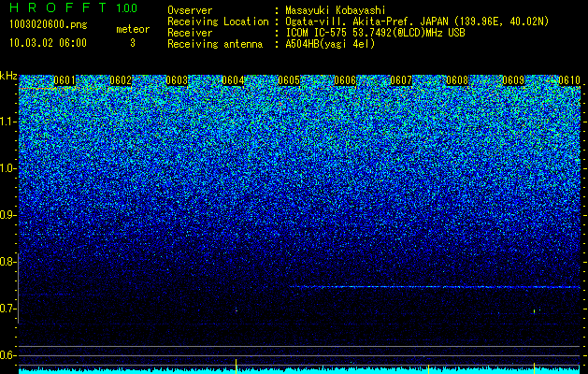Image resolution: width=588 pixels, height=374 pixels.
Task: Click the 0.8 kHz axis label
Action: 7,262
